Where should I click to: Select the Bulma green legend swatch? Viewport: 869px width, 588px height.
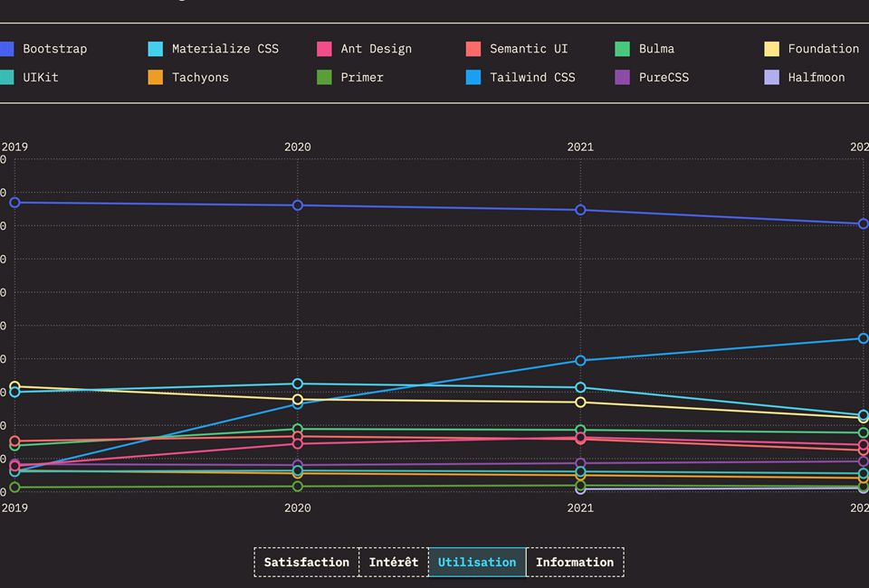[x=623, y=49]
